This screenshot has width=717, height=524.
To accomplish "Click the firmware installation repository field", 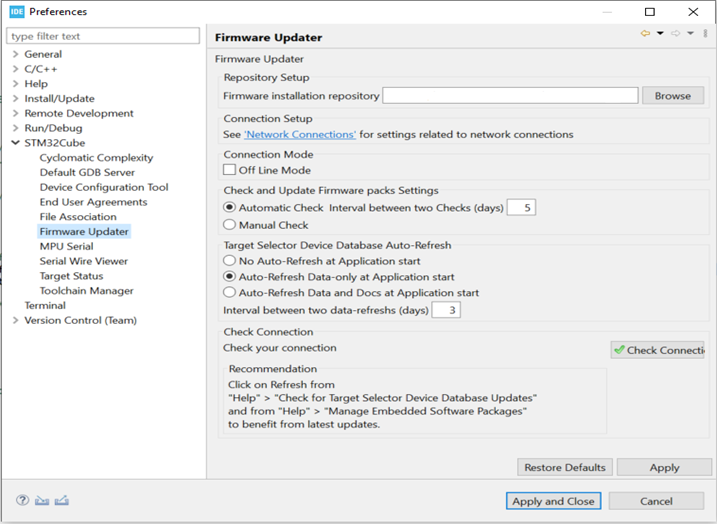I will click(x=510, y=96).
